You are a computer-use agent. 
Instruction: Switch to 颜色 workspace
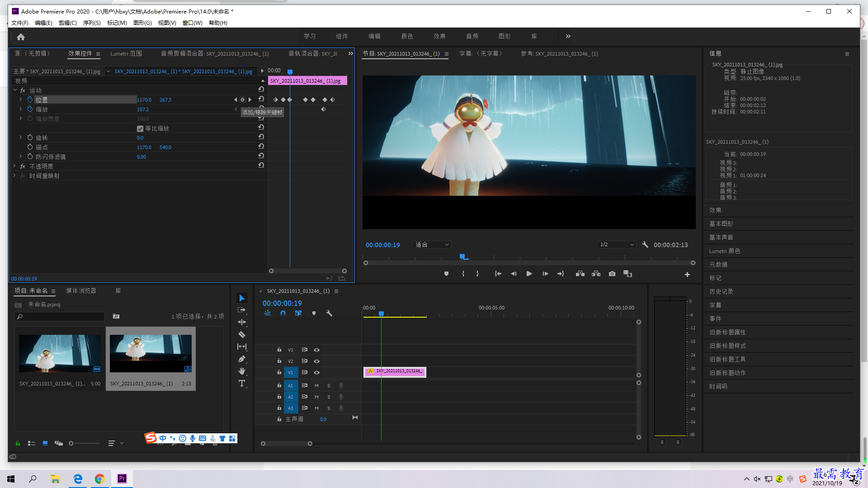pos(407,36)
